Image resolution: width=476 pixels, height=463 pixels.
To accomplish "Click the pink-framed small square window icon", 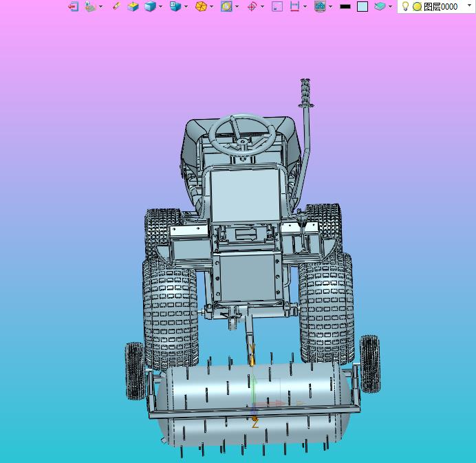I will click(277, 6).
